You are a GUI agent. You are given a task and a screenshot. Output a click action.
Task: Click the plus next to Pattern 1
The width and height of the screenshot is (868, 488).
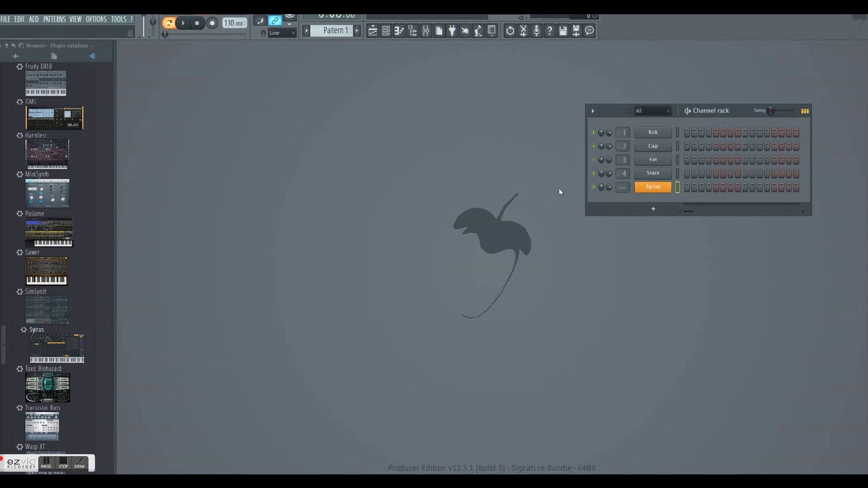pyautogui.click(x=356, y=30)
